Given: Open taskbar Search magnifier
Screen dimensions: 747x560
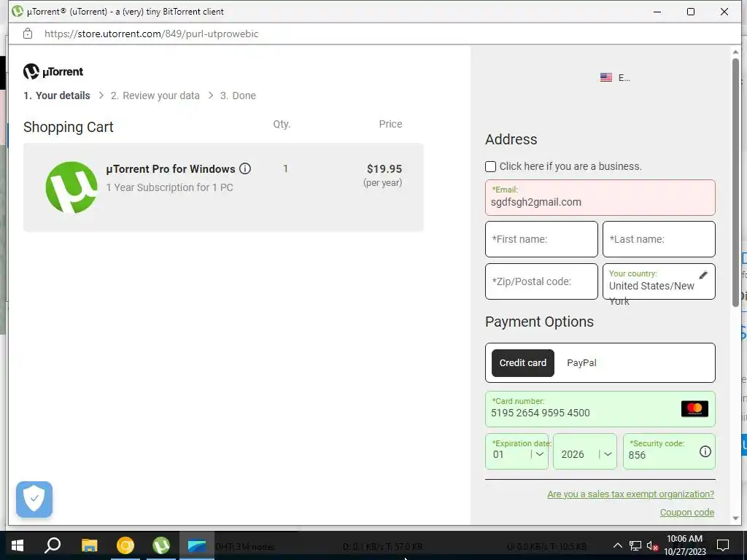Looking at the screenshot, I should [53, 545].
